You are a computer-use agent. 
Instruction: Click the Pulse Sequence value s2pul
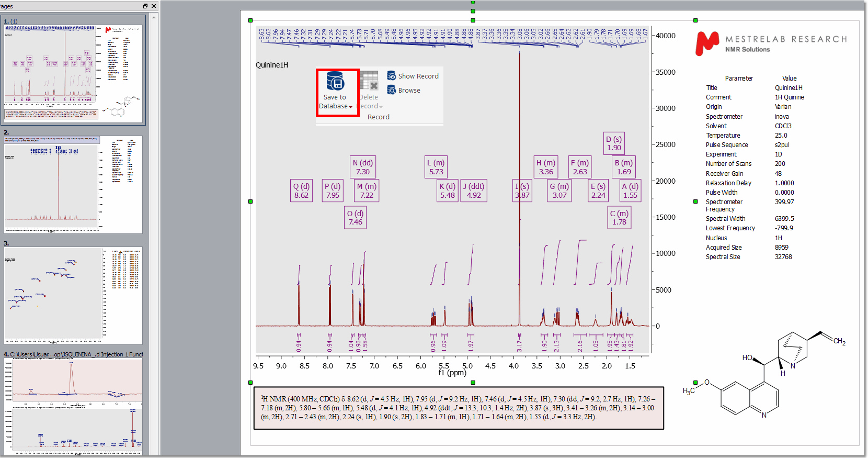click(x=782, y=144)
